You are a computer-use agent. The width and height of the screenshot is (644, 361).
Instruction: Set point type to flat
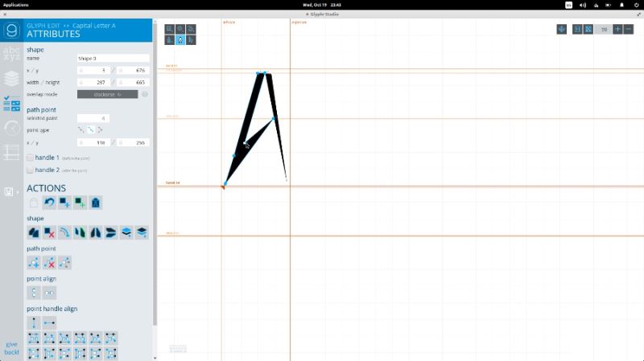click(90, 129)
